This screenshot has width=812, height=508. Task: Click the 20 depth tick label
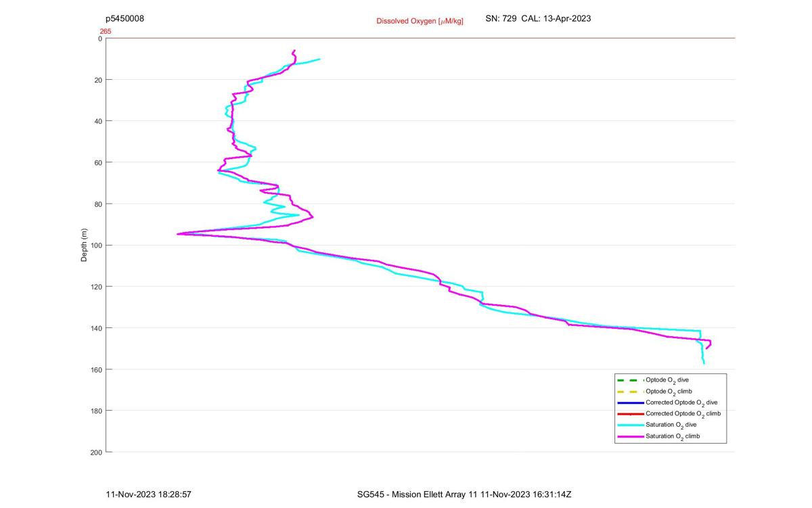tap(98, 80)
